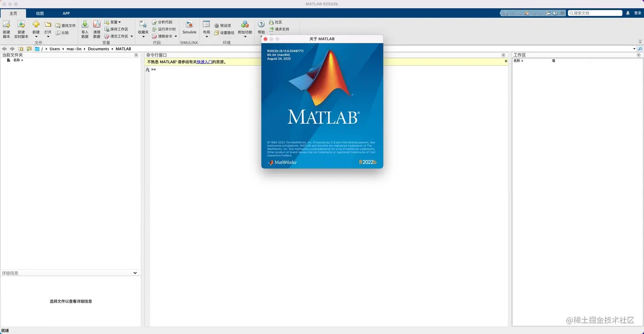Sort workspace by 名称 column

coord(518,61)
